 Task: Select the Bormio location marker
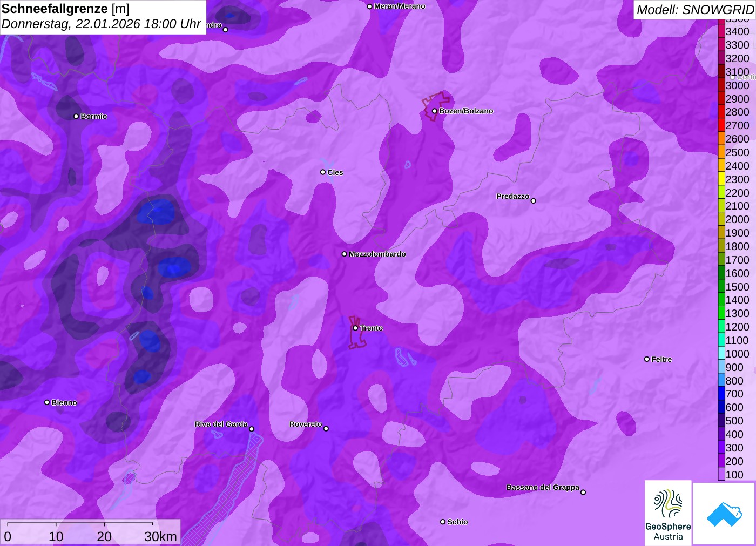pyautogui.click(x=76, y=116)
